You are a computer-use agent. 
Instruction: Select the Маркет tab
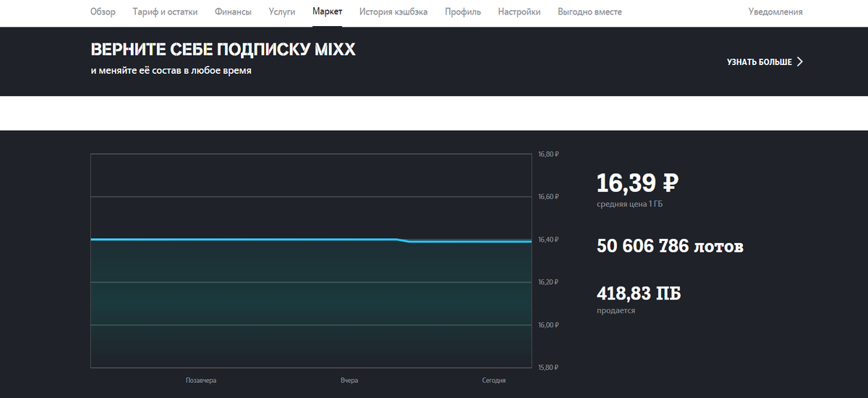pyautogui.click(x=328, y=12)
